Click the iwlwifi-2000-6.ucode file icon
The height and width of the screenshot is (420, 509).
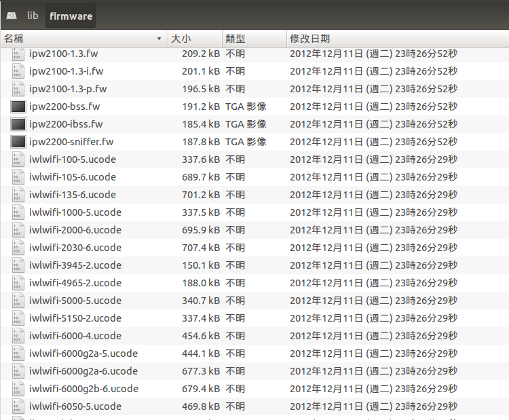pyautogui.click(x=18, y=230)
